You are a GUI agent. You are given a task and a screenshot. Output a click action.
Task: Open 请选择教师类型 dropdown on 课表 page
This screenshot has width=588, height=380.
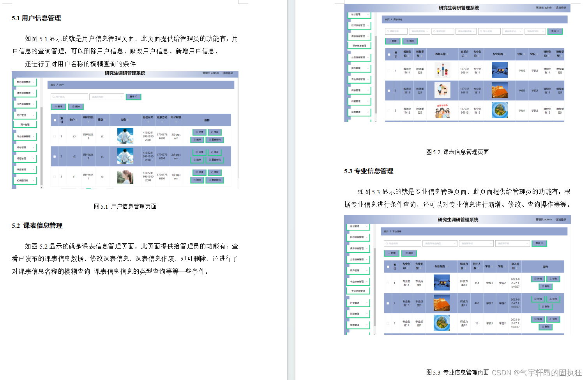pos(466,31)
